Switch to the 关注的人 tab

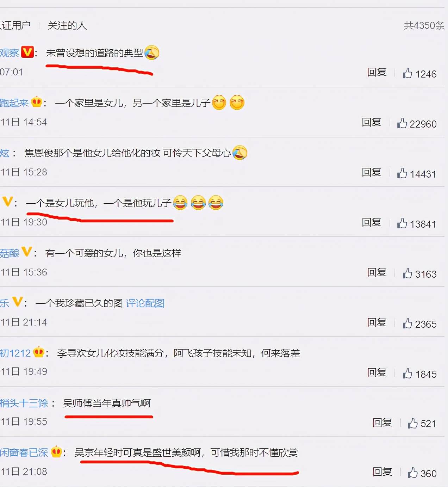click(x=67, y=25)
